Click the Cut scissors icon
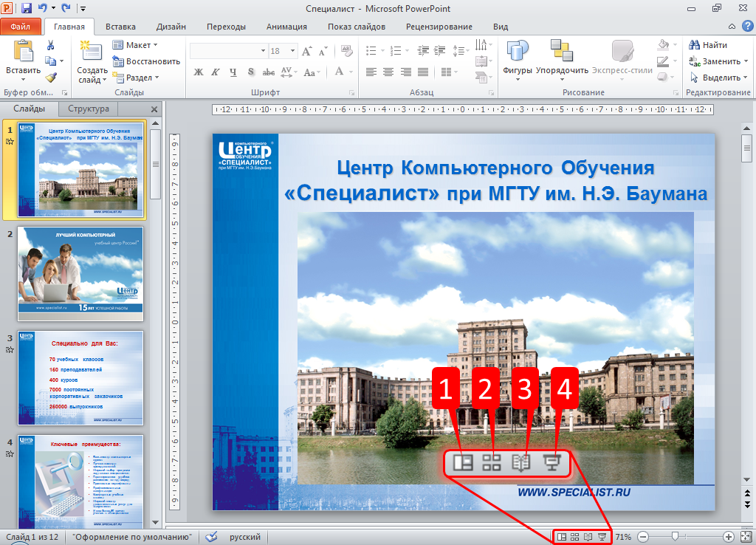 pos(50,45)
